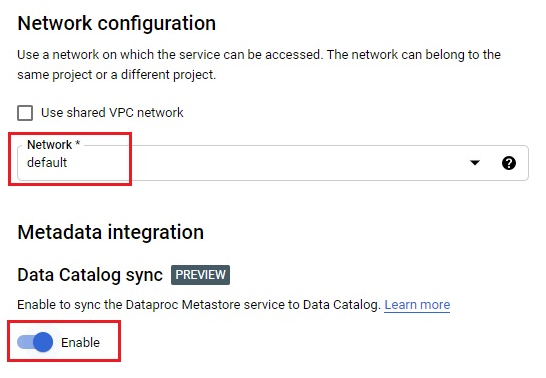
Task: Click the Metadata integration heading
Action: click(111, 232)
